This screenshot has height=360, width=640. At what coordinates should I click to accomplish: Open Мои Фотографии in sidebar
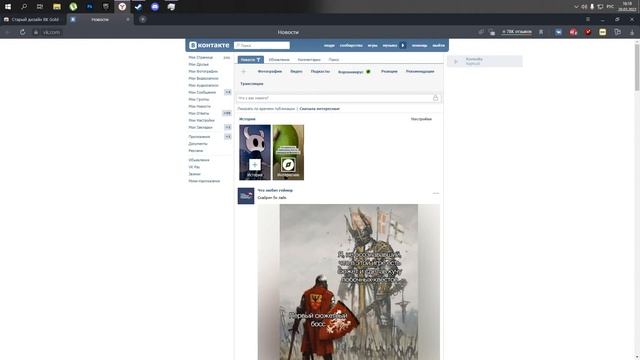[x=203, y=71]
